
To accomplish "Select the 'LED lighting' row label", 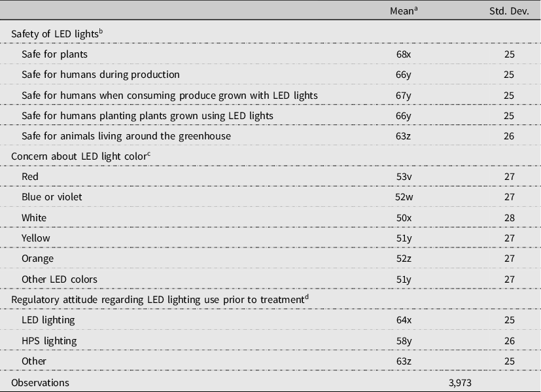I will [48, 320].
